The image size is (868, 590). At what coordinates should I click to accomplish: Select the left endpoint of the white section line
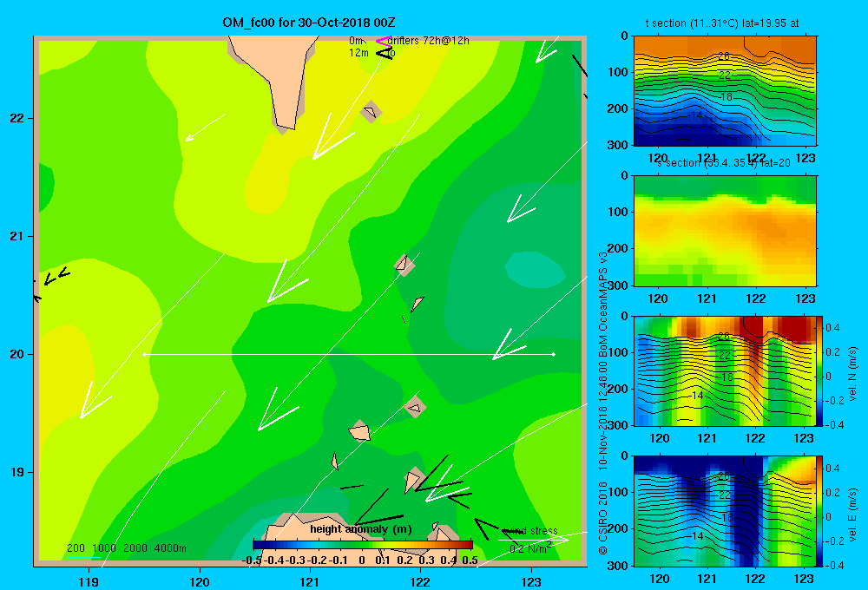coord(144,354)
